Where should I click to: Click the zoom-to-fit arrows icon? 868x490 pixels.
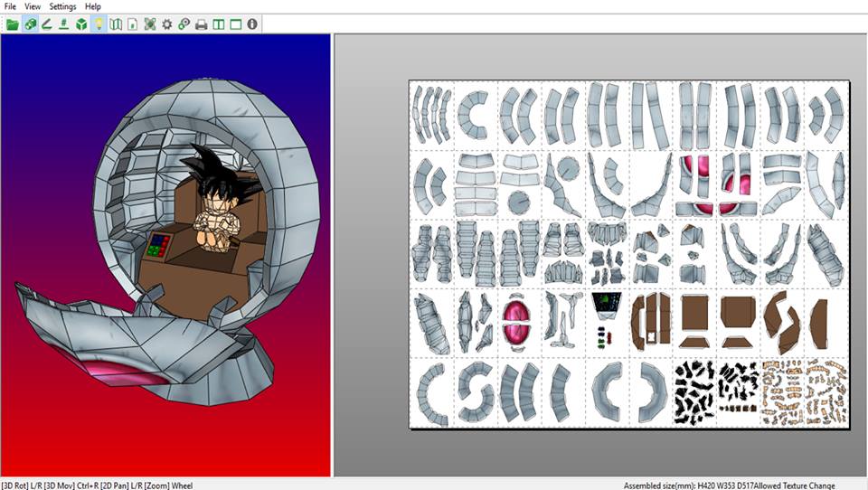click(x=149, y=24)
